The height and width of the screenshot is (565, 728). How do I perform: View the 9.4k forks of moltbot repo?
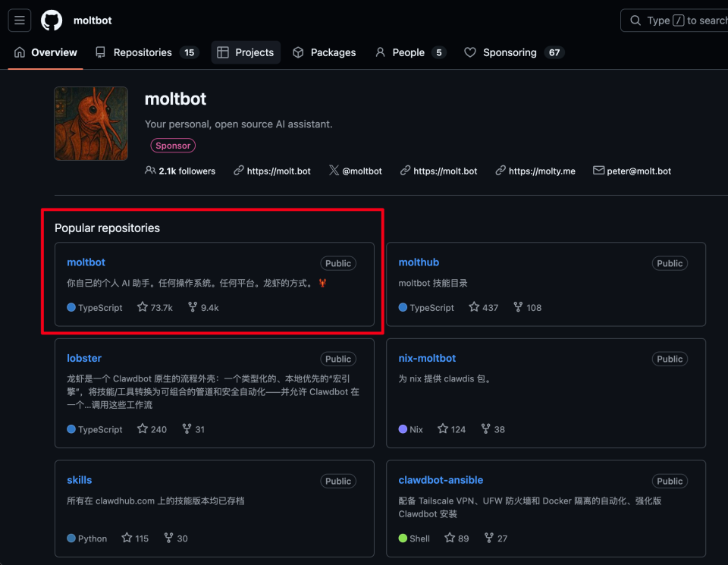point(203,307)
